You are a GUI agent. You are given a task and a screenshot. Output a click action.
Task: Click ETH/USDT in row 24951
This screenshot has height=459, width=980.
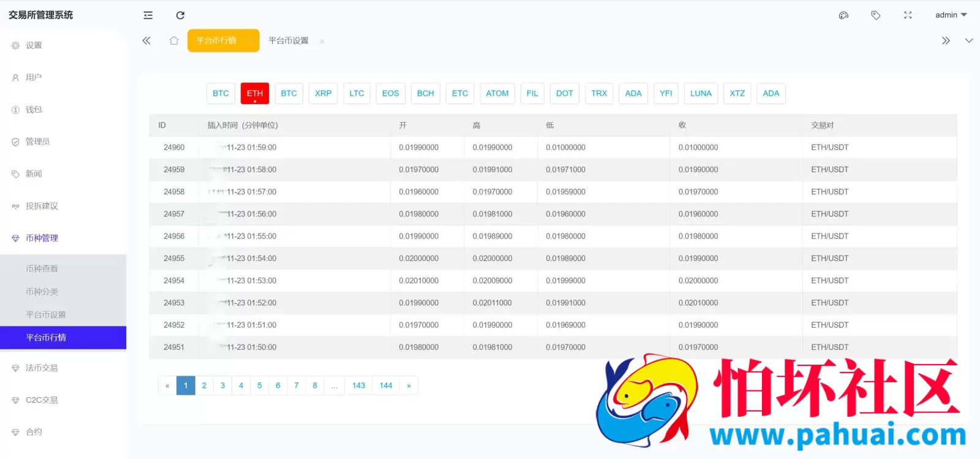pyautogui.click(x=830, y=347)
